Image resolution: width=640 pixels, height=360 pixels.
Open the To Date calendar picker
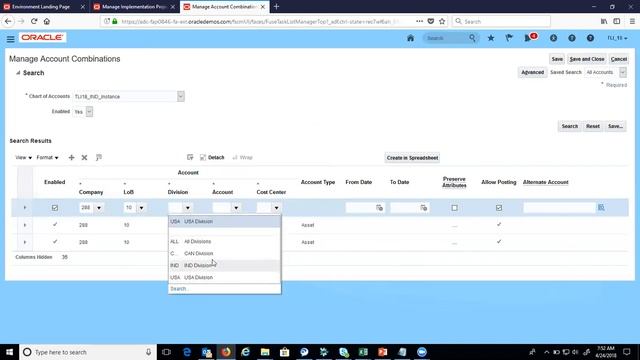tap(424, 208)
